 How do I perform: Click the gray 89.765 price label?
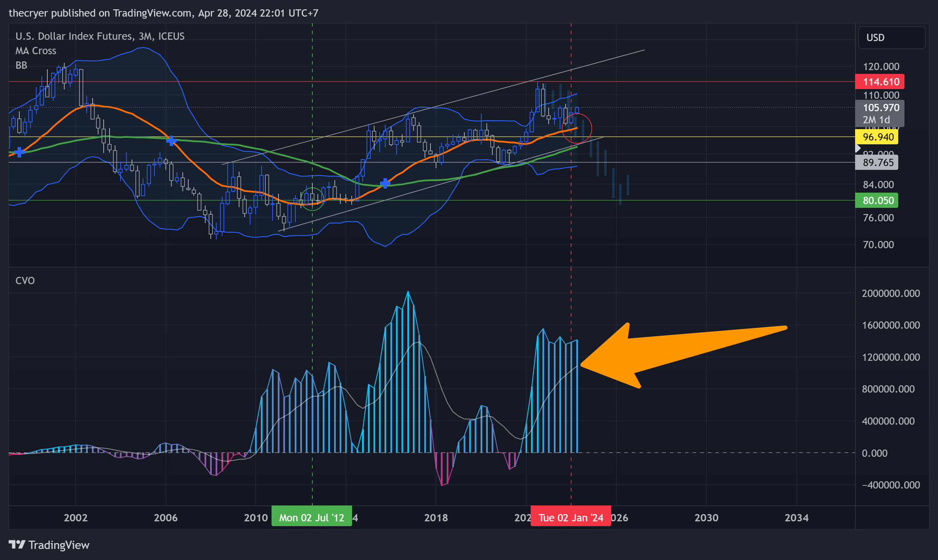click(877, 162)
